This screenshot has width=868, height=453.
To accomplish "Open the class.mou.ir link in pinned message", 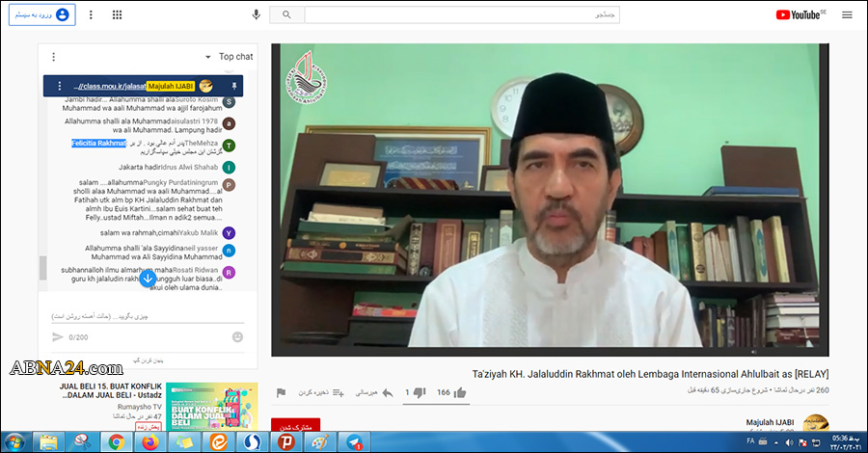I will (110, 86).
